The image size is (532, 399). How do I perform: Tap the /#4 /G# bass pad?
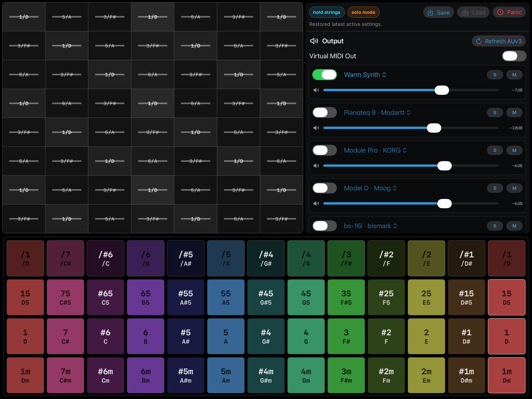point(266,258)
